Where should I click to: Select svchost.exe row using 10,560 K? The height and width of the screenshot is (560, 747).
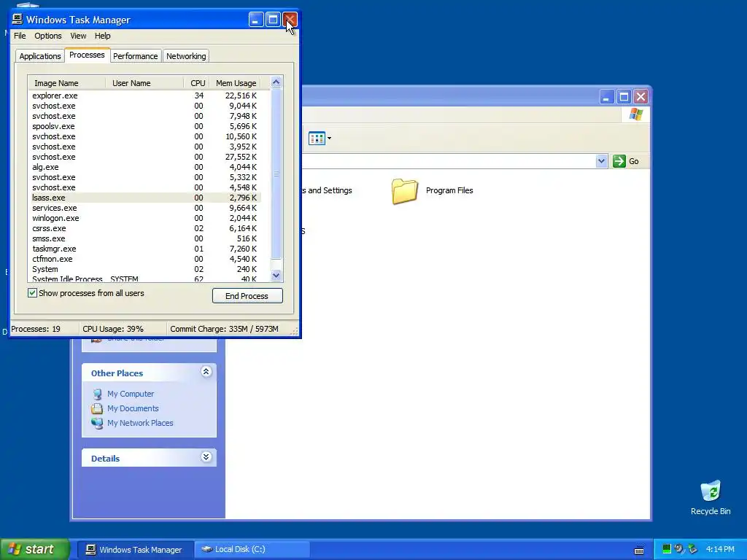(145, 136)
